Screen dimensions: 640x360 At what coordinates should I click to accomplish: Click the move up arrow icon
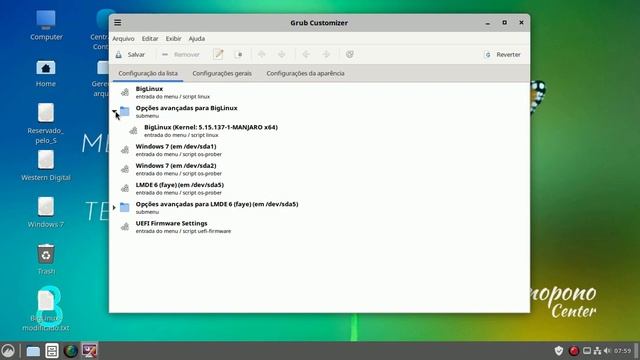point(262,54)
